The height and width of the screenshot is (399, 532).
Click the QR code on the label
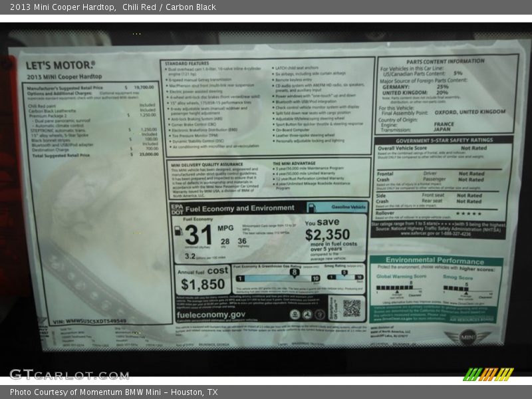(352, 308)
